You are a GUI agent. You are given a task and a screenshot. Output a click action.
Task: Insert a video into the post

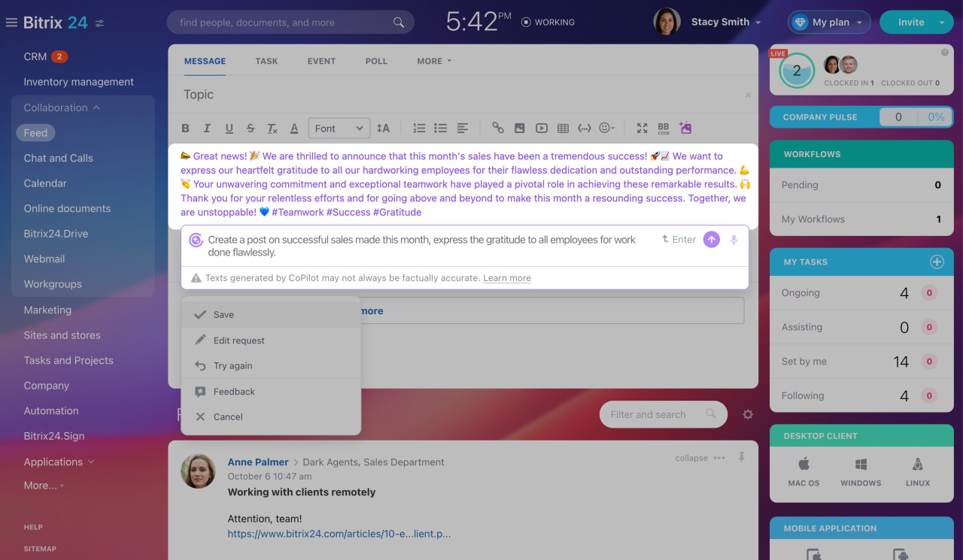tap(541, 129)
